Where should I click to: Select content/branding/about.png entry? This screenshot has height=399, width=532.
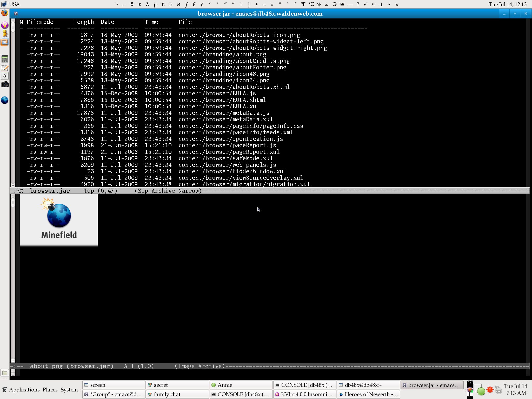pos(222,54)
